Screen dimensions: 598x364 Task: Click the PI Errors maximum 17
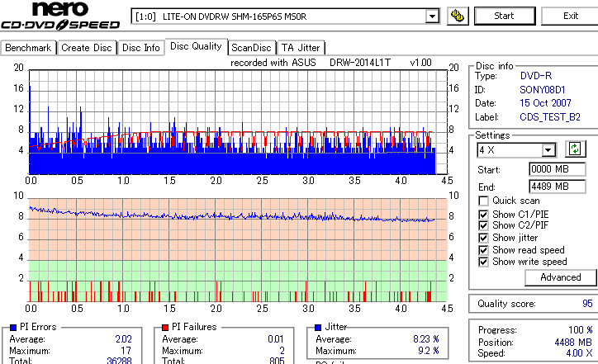coord(126,351)
